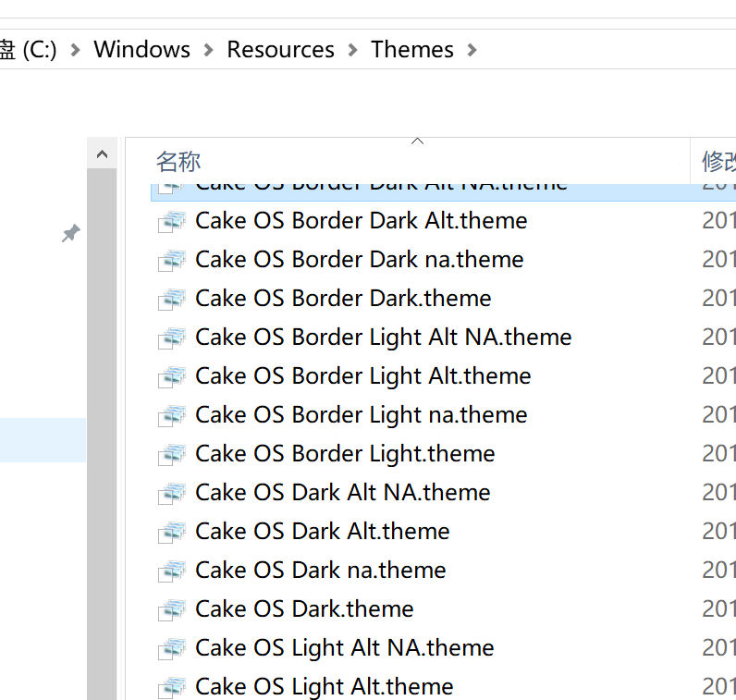Expand the chevron after Themes in address bar
Screen dimensions: 736x700
click(x=472, y=50)
